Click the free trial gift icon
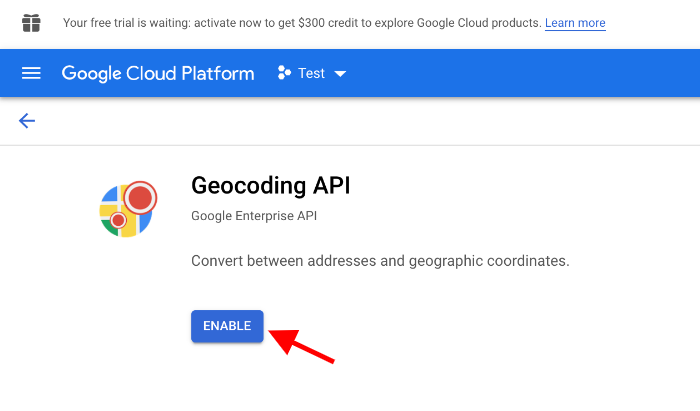700x411 pixels. [x=31, y=23]
